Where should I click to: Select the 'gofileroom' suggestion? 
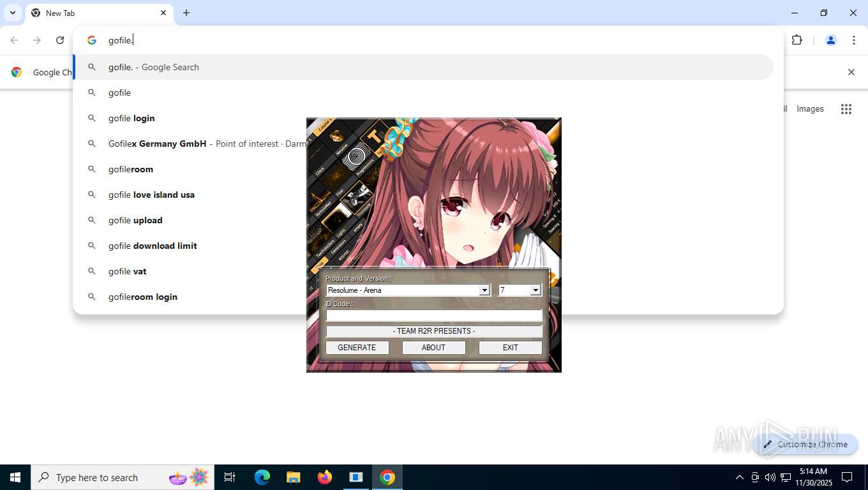click(424, 169)
